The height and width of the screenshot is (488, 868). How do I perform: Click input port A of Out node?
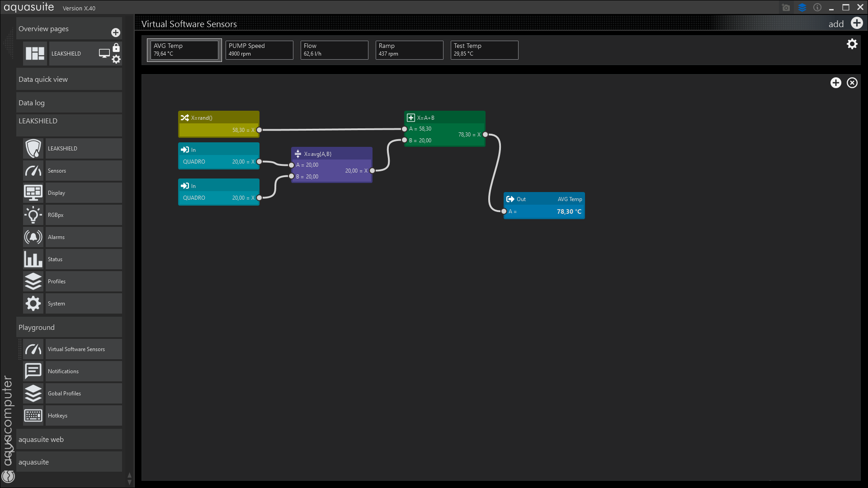504,211
